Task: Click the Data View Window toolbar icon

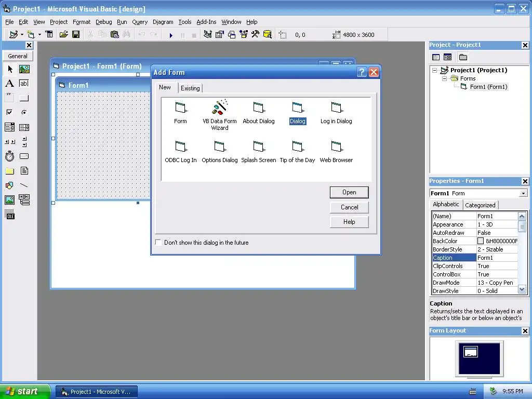Action: pos(268,35)
